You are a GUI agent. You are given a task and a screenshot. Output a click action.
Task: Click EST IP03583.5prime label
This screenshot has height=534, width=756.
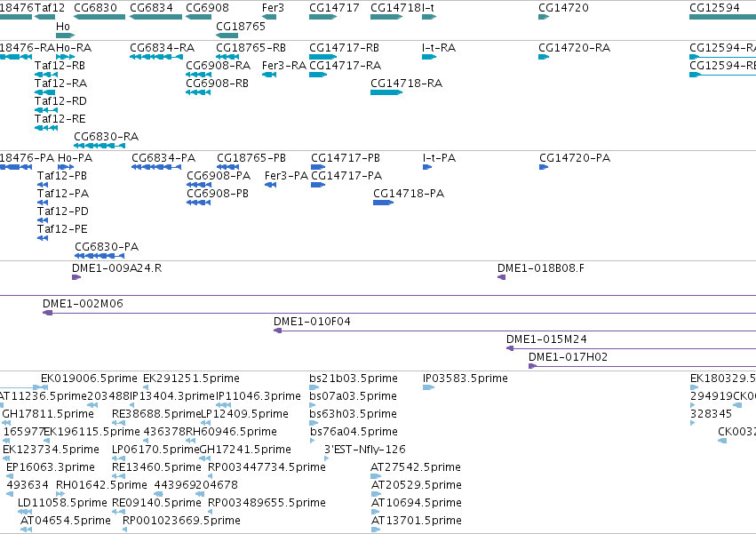pos(466,379)
